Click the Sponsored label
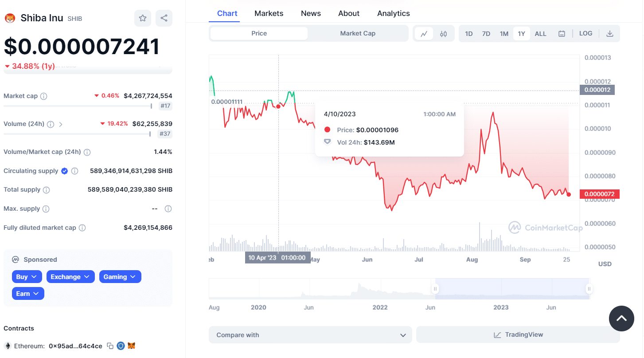This screenshot has height=358, width=644. tap(40, 260)
